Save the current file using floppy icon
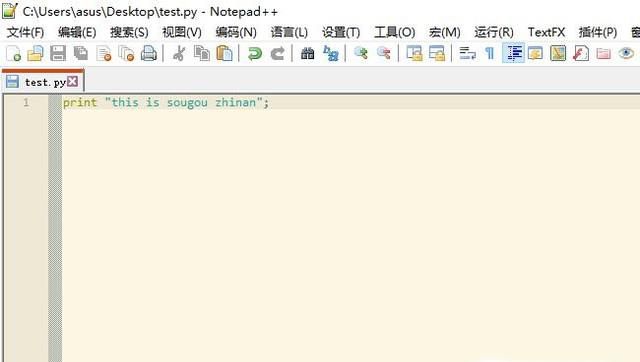Screen dimensions: 640x362 click(x=58, y=53)
